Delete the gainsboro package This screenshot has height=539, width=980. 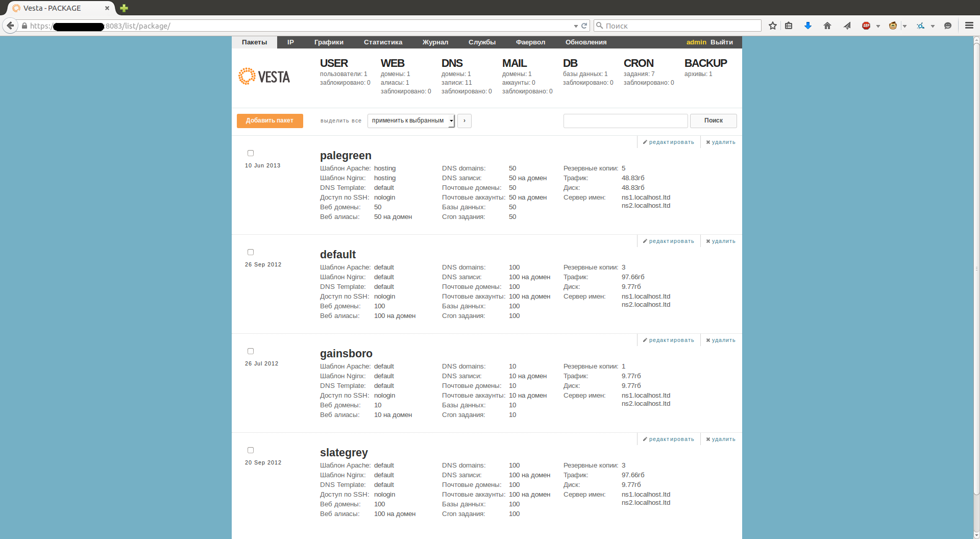click(721, 340)
